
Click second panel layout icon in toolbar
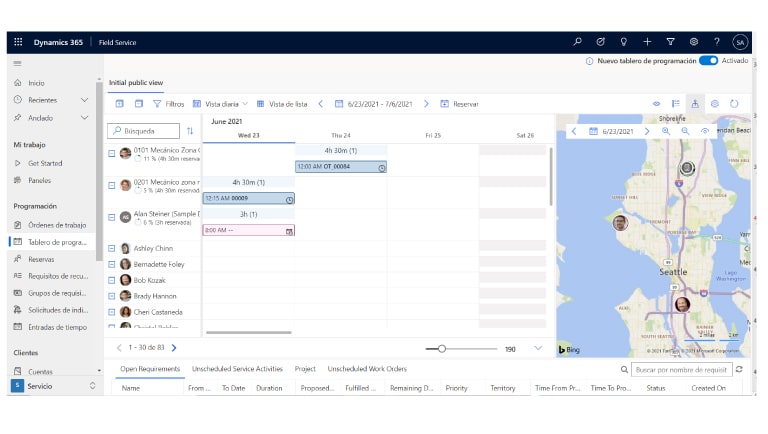click(139, 104)
